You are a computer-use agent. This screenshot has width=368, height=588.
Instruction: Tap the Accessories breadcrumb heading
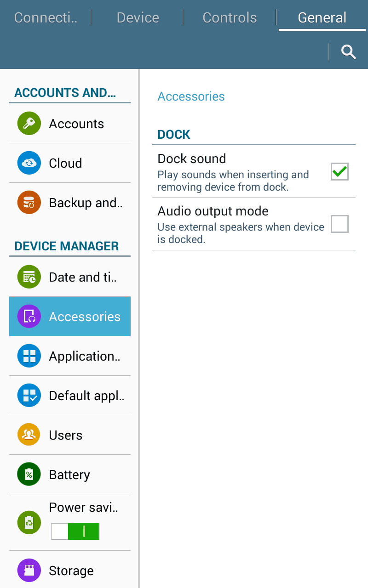coord(191,96)
